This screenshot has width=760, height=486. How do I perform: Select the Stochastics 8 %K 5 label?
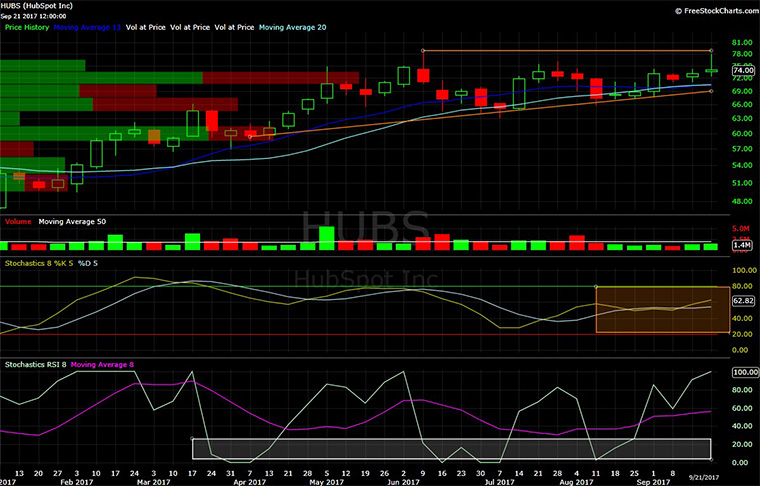coord(39,263)
